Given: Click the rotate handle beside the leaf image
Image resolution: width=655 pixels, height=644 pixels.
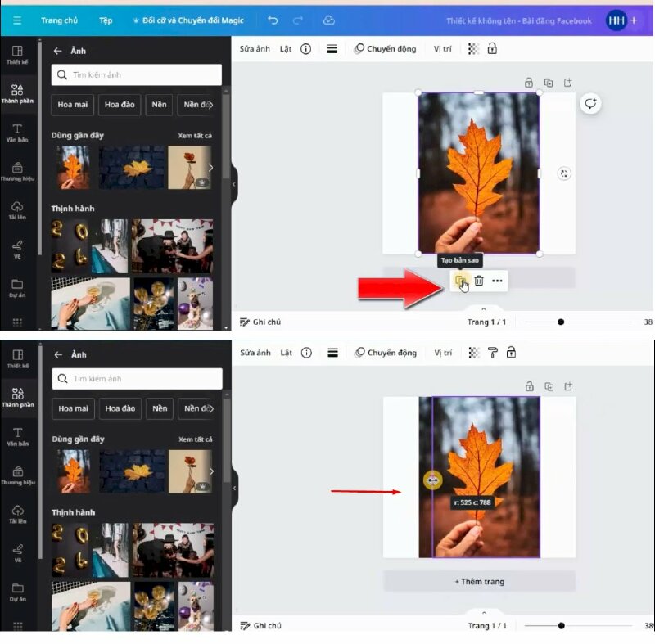Looking at the screenshot, I should 563,173.
